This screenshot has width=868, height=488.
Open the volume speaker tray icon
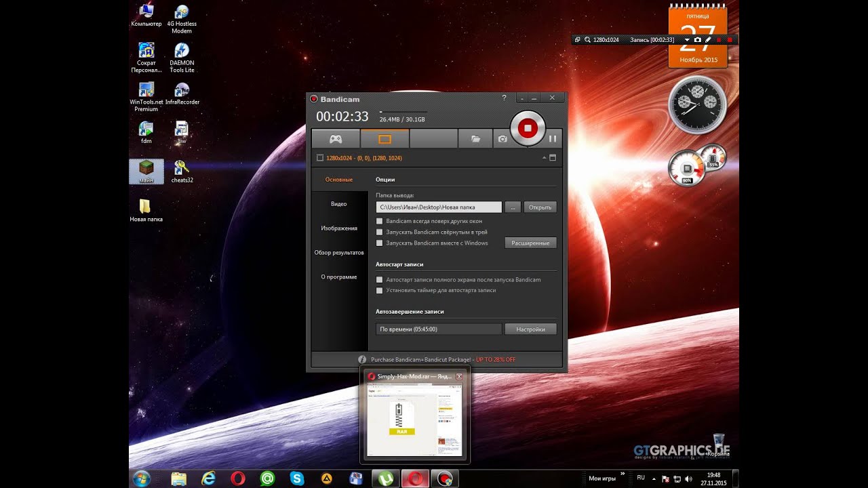point(689,479)
